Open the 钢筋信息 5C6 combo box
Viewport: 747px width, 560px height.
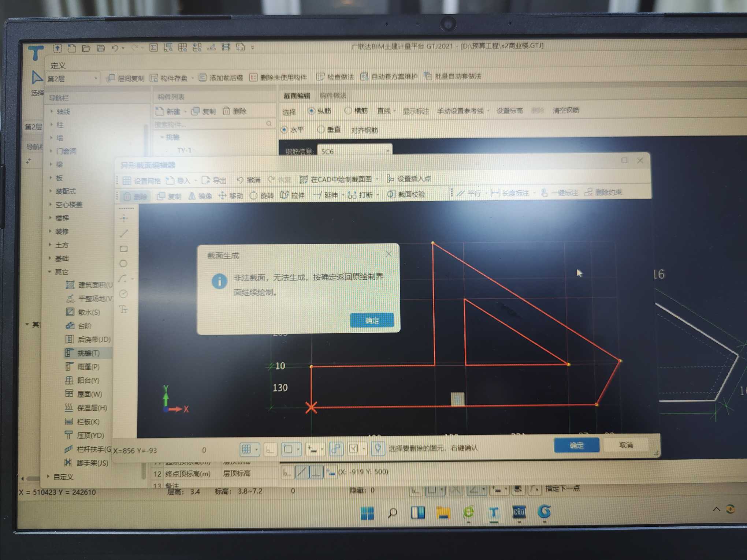[x=354, y=151]
